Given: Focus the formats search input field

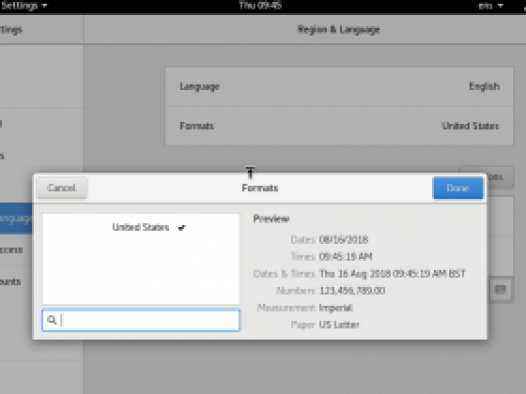Looking at the screenshot, I should pyautogui.click(x=141, y=320).
